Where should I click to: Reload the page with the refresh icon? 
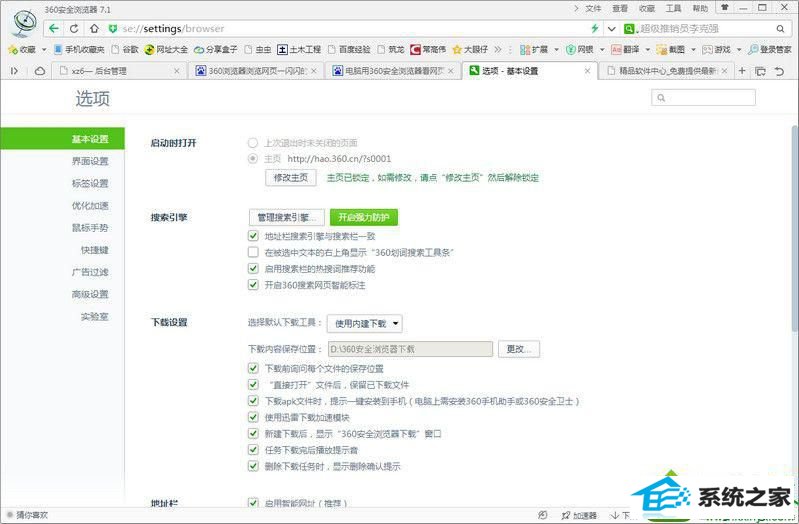[x=74, y=29]
